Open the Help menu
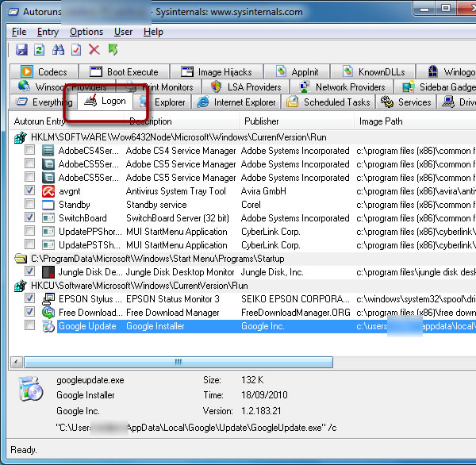 click(x=153, y=32)
